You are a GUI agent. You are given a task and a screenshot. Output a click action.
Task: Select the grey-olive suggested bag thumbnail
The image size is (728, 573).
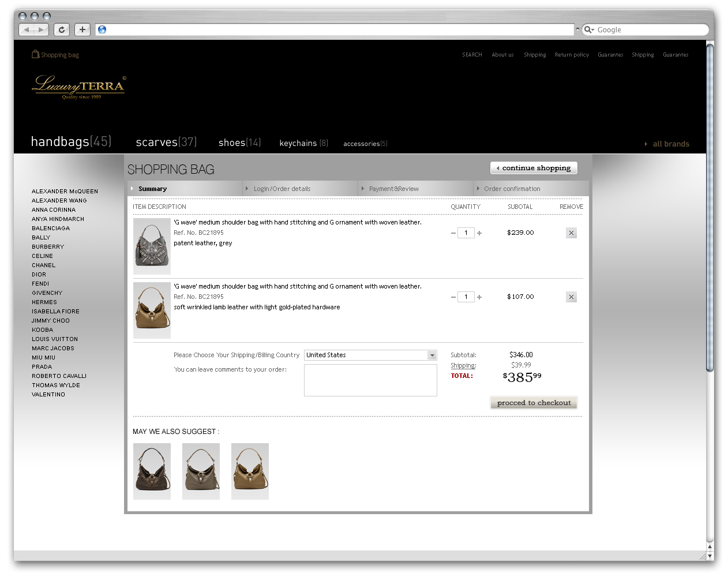coord(201,471)
